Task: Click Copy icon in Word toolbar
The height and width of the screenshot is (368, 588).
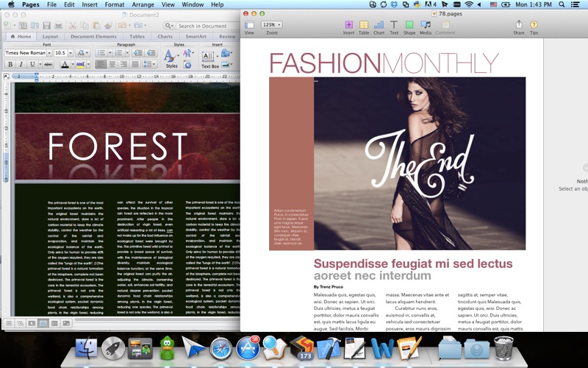Action: point(85,26)
